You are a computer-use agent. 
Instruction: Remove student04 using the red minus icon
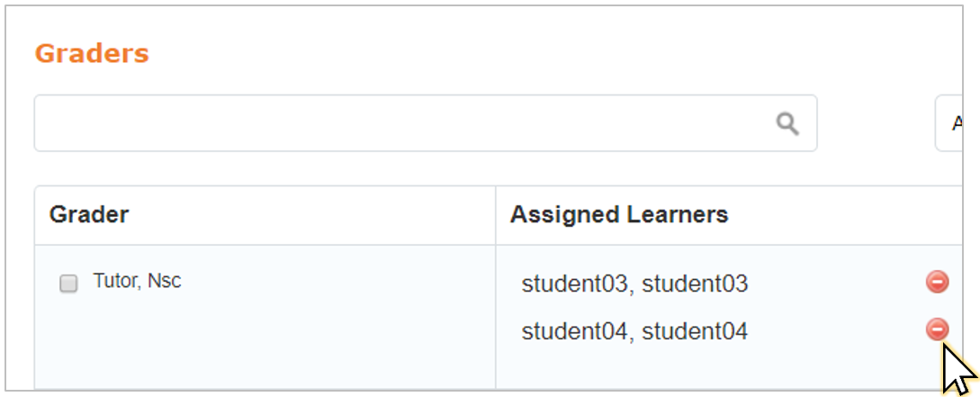(x=937, y=329)
